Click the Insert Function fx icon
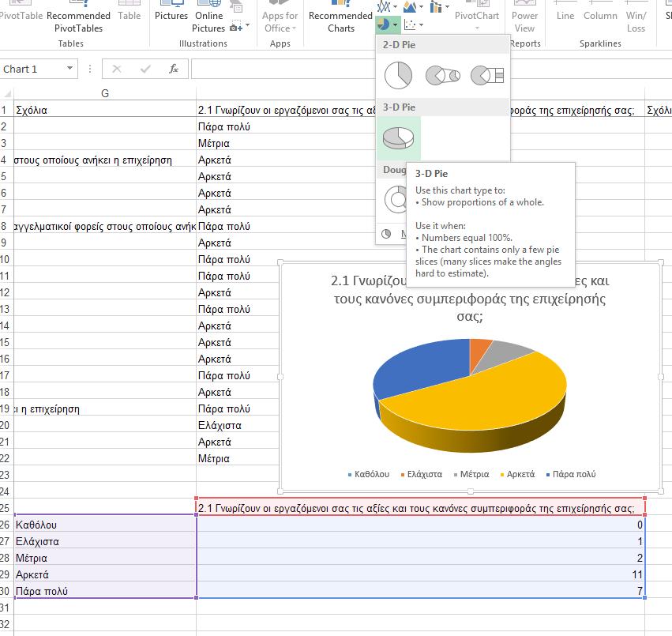The width and height of the screenshot is (672, 636). point(174,69)
